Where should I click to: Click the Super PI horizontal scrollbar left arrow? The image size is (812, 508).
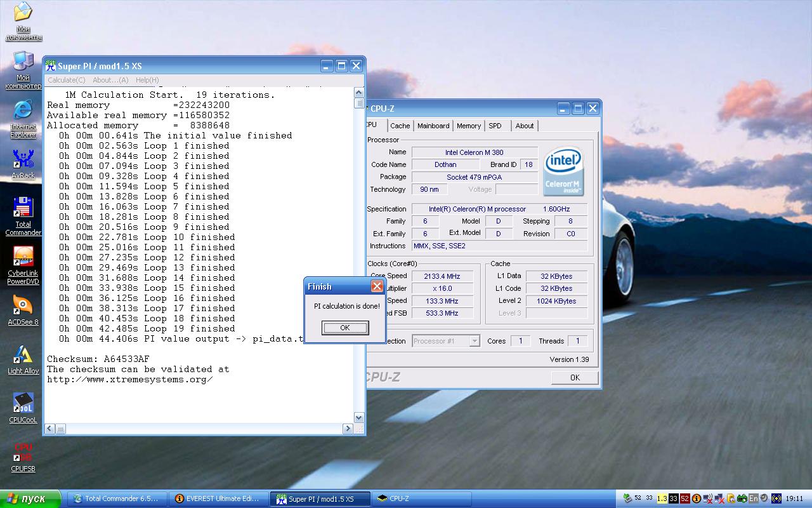point(51,429)
